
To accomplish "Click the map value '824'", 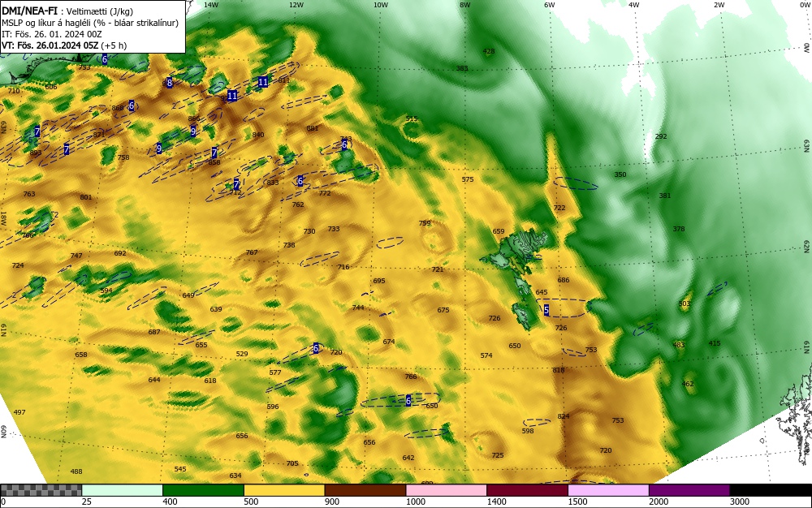I will point(564,416).
